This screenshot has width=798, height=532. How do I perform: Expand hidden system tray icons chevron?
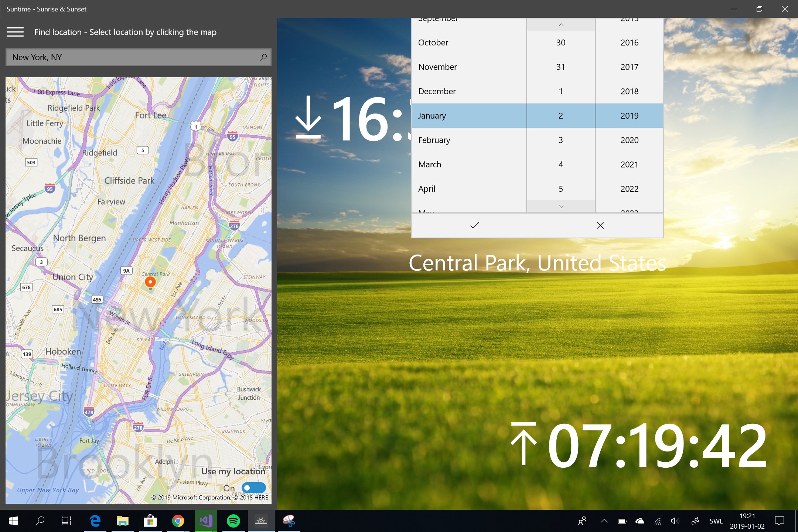point(604,521)
